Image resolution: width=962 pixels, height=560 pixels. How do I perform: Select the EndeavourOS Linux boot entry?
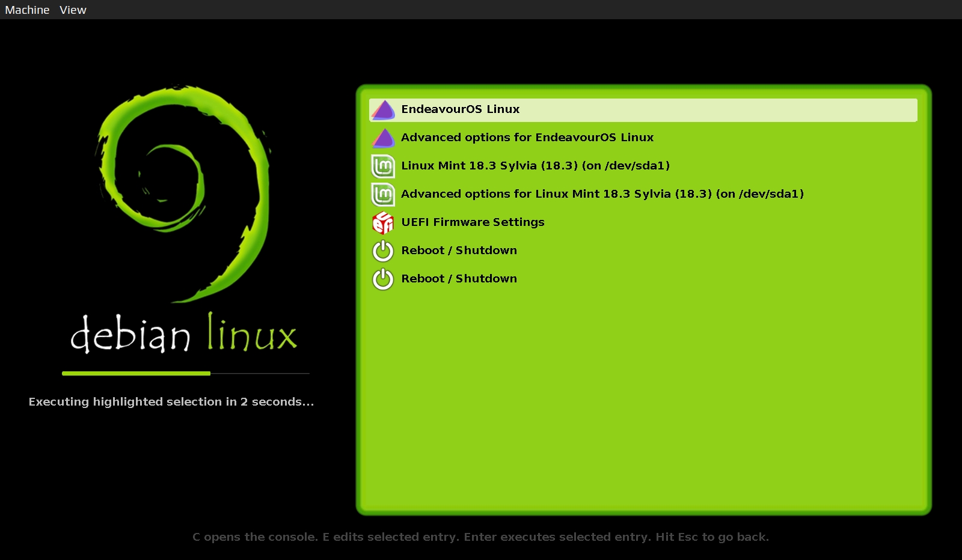coord(643,110)
